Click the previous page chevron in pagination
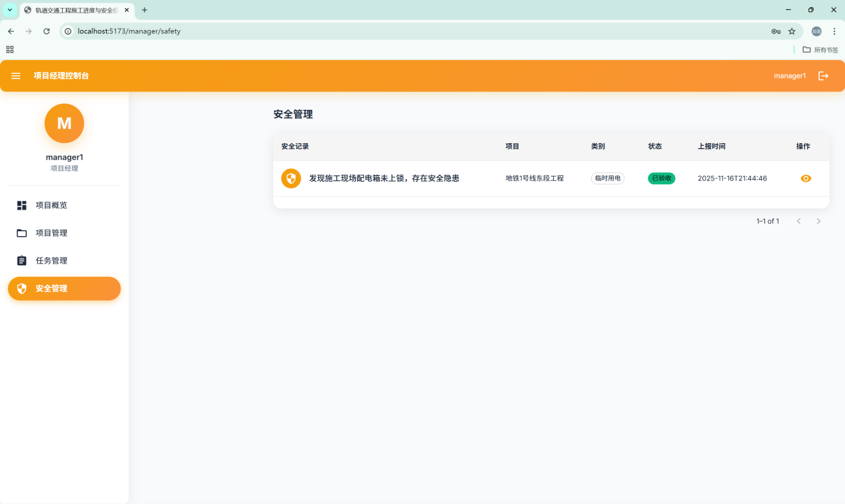 click(x=798, y=221)
